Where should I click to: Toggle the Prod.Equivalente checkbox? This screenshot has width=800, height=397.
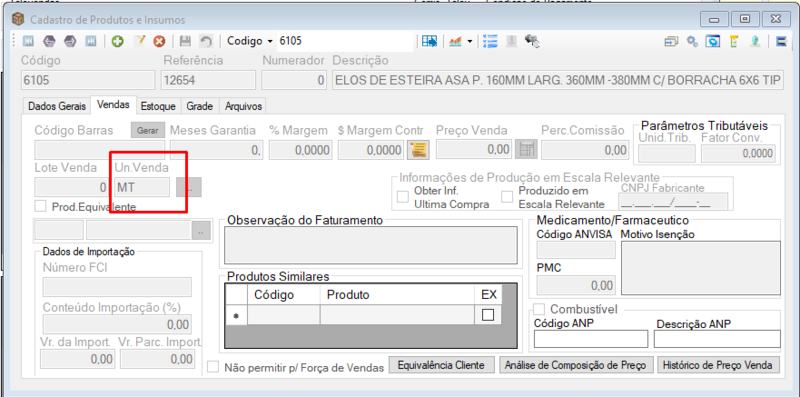coord(40,206)
